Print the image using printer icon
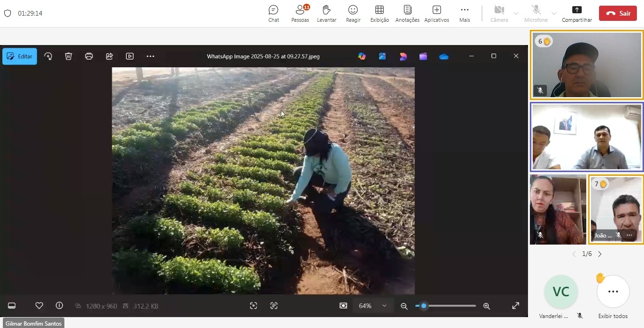The height and width of the screenshot is (328, 644). 89,56
